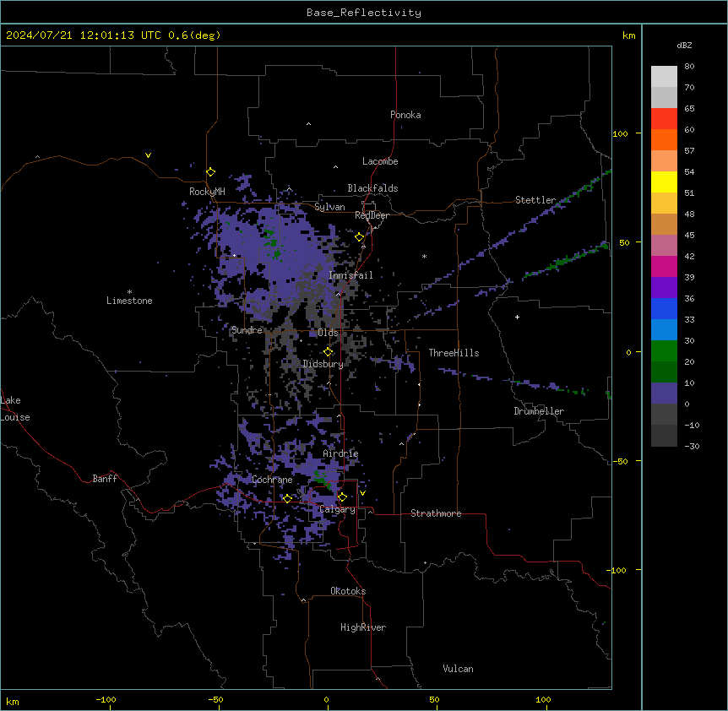Click asterisk marker east of Innisfail
The height and width of the screenshot is (711, 728).
point(424,256)
